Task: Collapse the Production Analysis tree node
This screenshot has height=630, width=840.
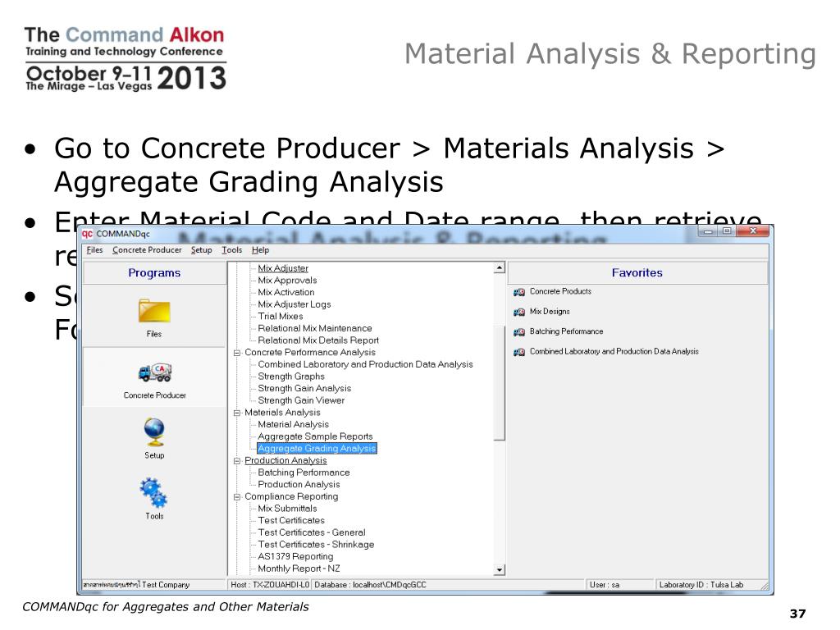Action: point(237,461)
